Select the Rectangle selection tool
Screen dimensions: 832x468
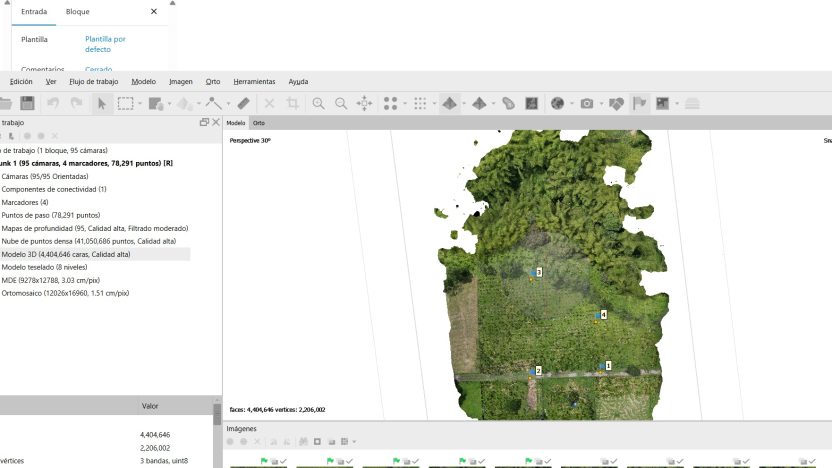click(x=125, y=103)
